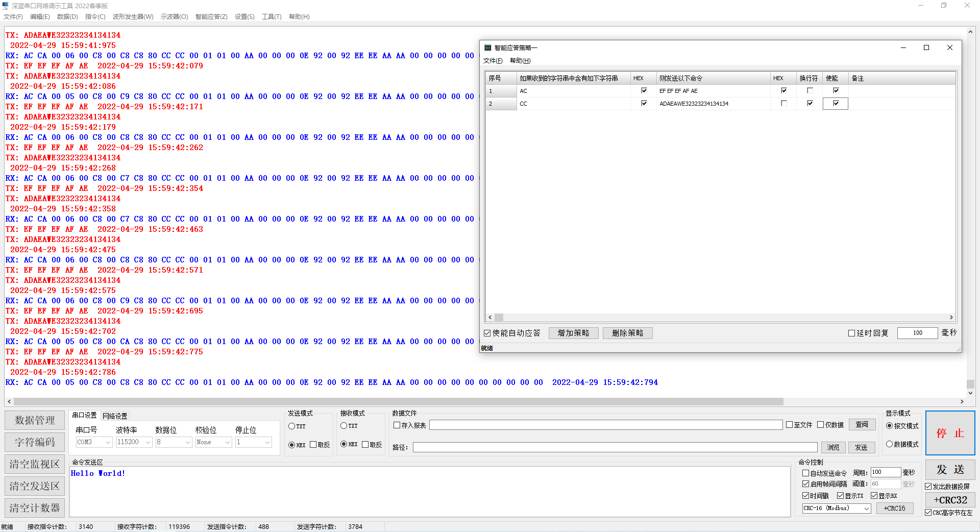Switch to the 网络设置 tab
This screenshot has width=980, height=532.
pos(115,416)
